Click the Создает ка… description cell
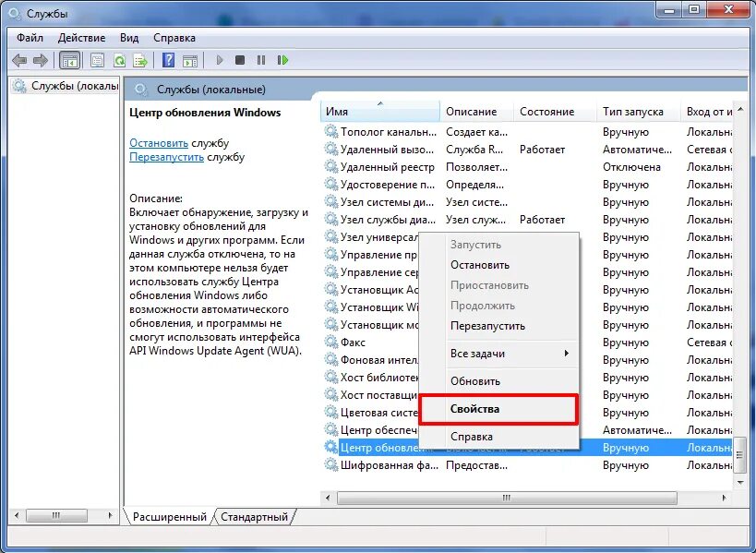 [x=476, y=132]
